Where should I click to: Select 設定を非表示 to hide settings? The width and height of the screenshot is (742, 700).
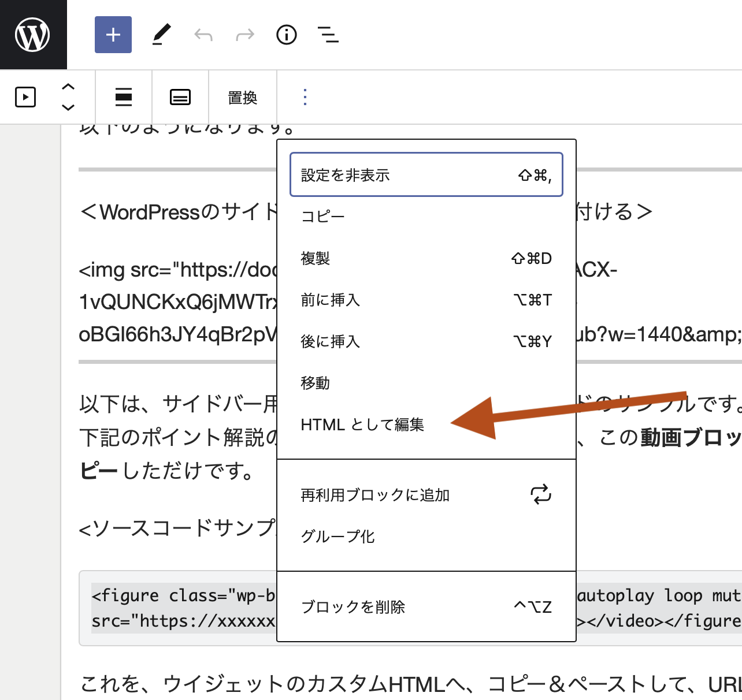(426, 174)
